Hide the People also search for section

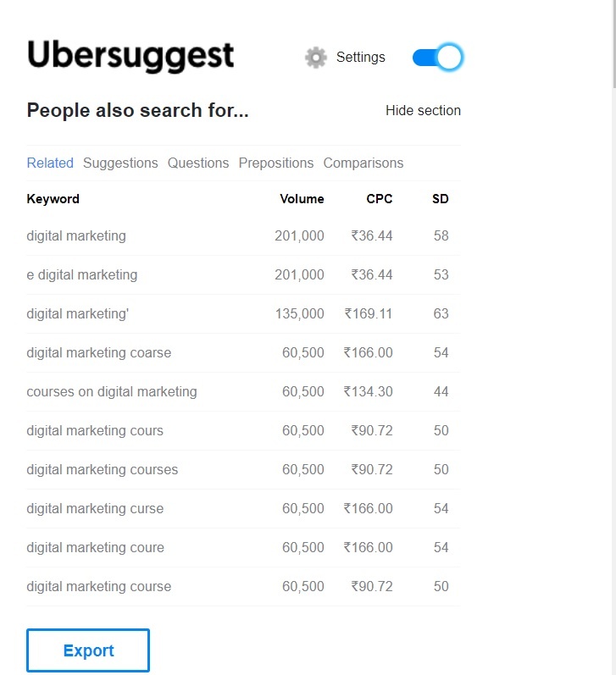click(423, 111)
